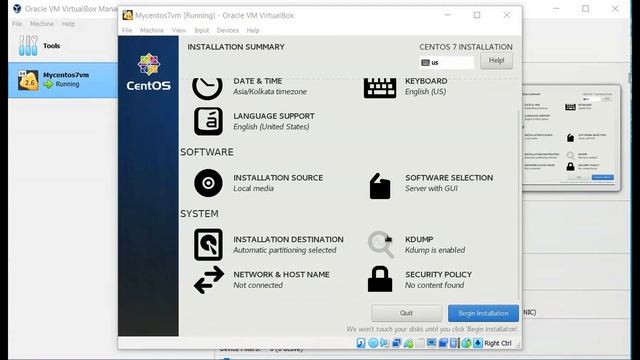Open Installation Destination hard drive icon
This screenshot has height=360, width=640.
tap(208, 244)
